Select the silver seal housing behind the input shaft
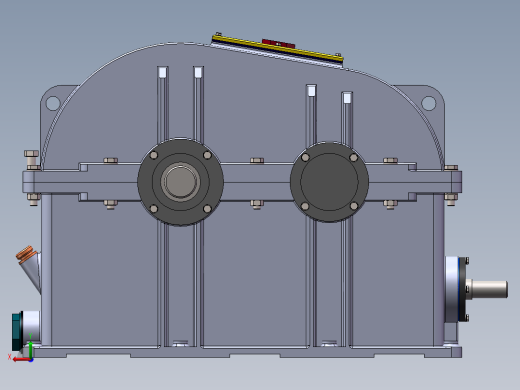The width and height of the screenshot is (520, 390). [x=452, y=289]
